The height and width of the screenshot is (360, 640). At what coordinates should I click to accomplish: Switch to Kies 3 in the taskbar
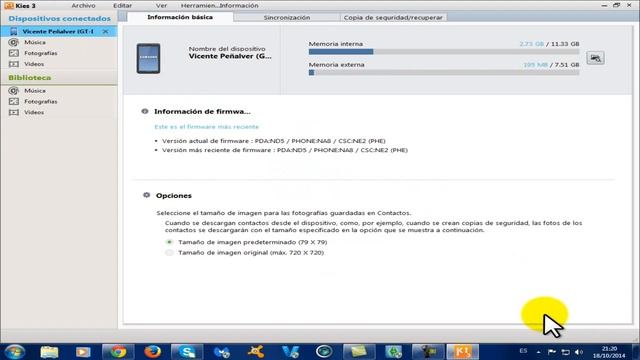pyautogui.click(x=462, y=352)
